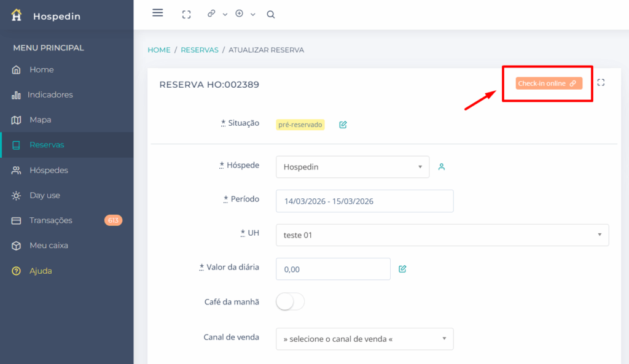
Task: Click the Período date range field
Action: (364, 201)
